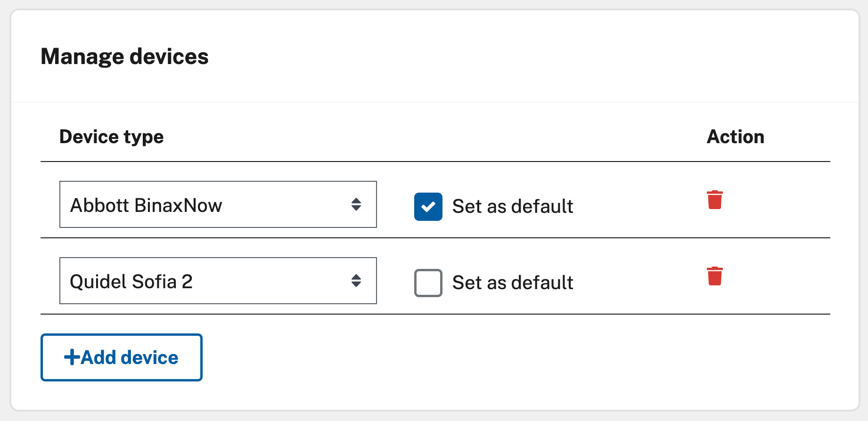Image resolution: width=868 pixels, height=421 pixels.
Task: Click the up-down sort arrows in Quidel Sofia 2 selector
Action: (x=357, y=281)
